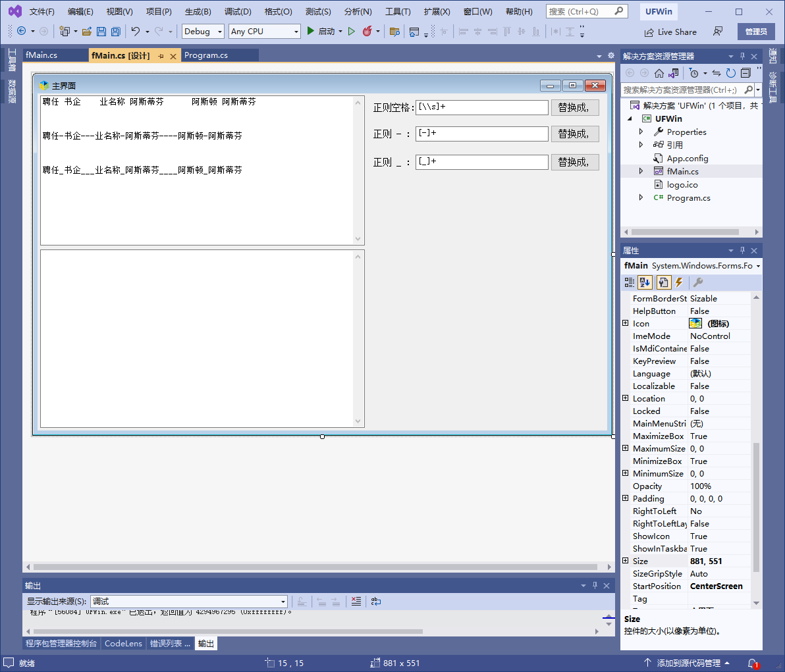
Task: Click 替换成 button beside [-]+ field
Action: pyautogui.click(x=575, y=134)
